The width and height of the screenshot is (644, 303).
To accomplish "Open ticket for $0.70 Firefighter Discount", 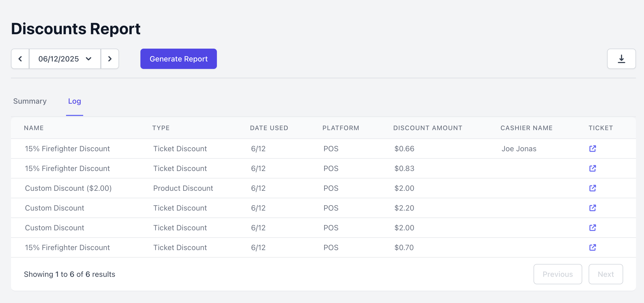I will coord(593,247).
